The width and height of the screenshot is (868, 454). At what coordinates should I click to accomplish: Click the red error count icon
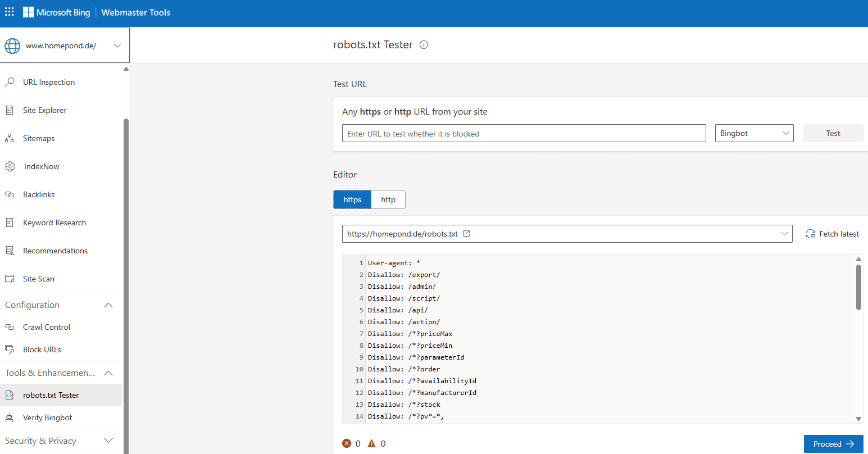pyautogui.click(x=347, y=443)
